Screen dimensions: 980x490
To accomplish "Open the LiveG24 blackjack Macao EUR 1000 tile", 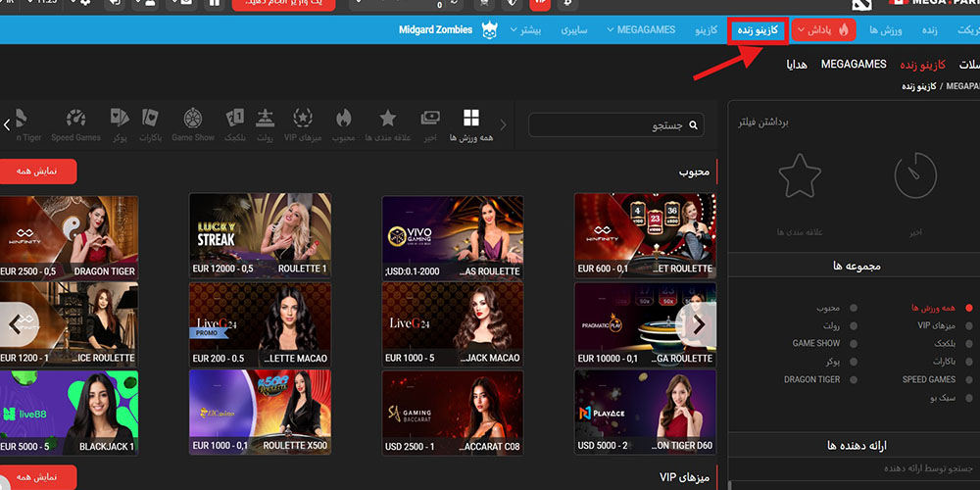I will (453, 324).
